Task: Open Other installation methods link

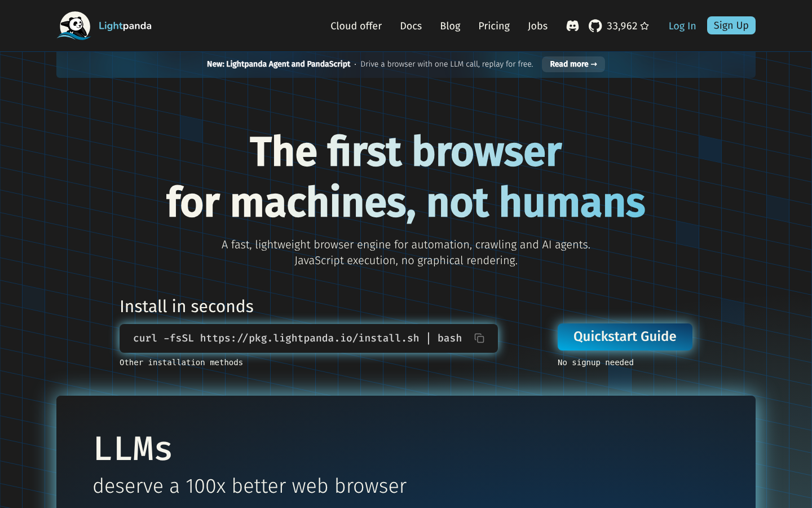Action: coord(181,362)
